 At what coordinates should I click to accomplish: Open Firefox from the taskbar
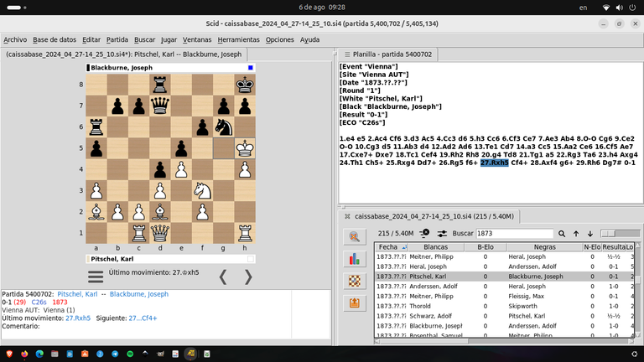click(24, 354)
